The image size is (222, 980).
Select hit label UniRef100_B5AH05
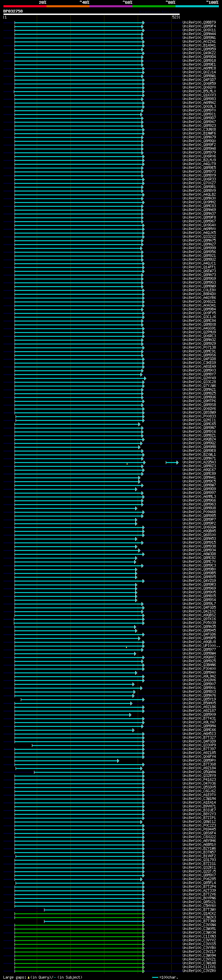199,703
